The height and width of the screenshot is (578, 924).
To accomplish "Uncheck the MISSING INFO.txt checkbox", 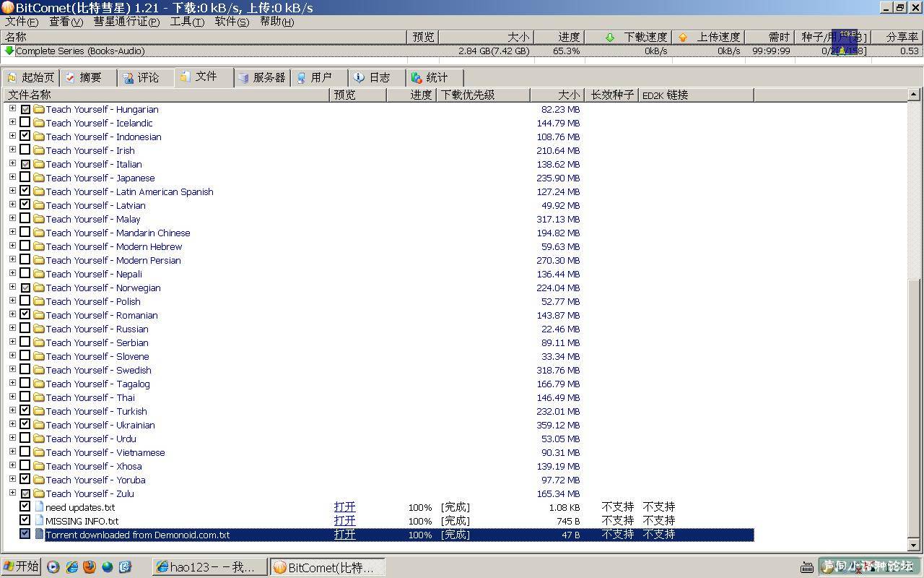I will (x=25, y=521).
